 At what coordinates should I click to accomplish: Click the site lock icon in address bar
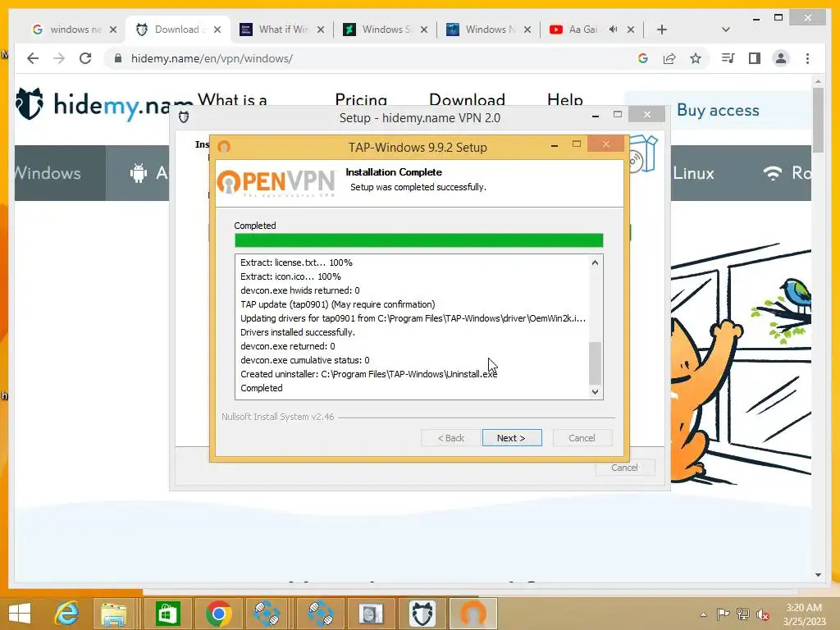pyautogui.click(x=118, y=58)
